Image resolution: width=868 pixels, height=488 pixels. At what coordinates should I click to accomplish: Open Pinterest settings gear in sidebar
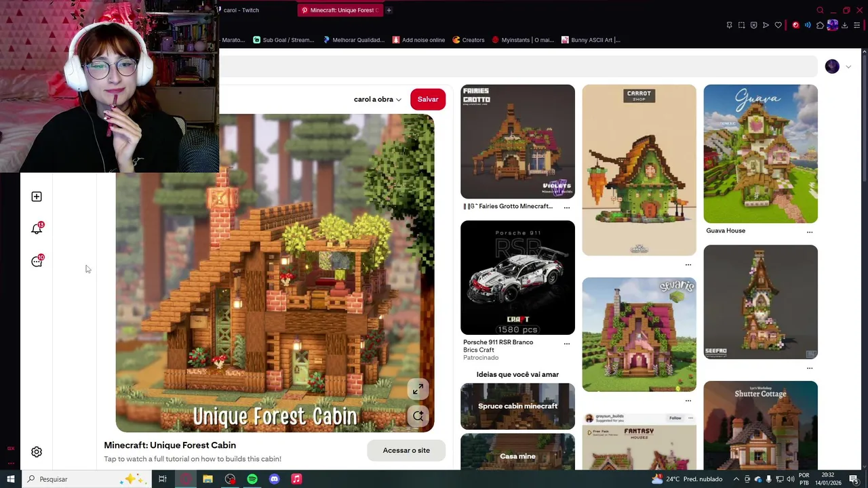click(37, 452)
